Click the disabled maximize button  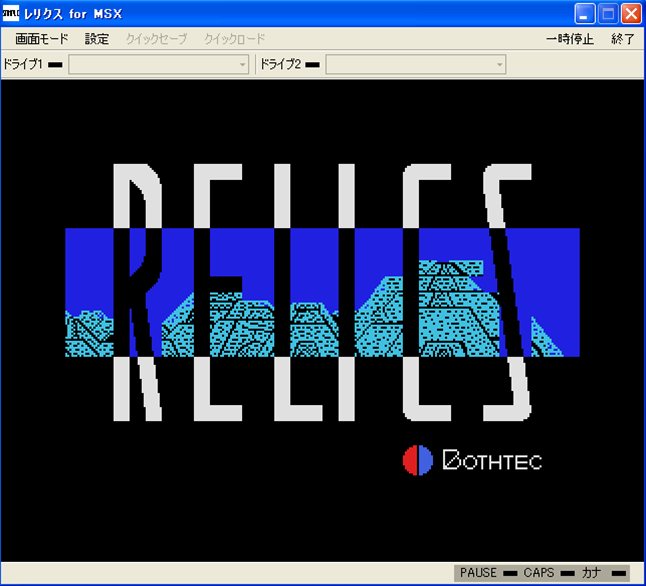pos(608,14)
